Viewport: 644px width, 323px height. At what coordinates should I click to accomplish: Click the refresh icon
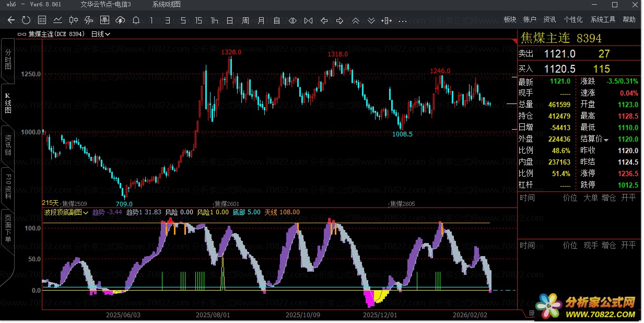[26, 20]
